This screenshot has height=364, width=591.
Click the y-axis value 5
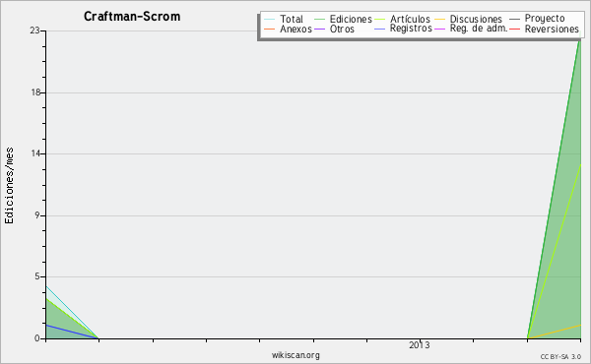(37, 276)
